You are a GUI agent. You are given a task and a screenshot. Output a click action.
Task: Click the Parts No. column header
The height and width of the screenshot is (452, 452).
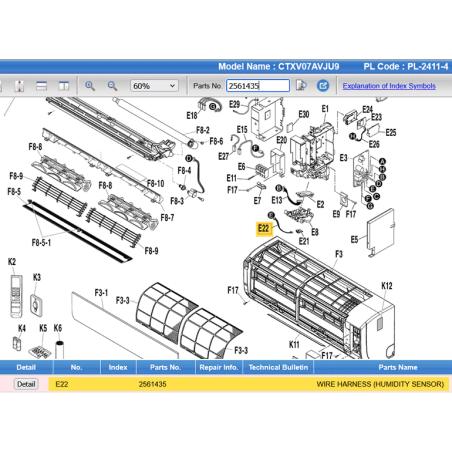tap(165, 367)
